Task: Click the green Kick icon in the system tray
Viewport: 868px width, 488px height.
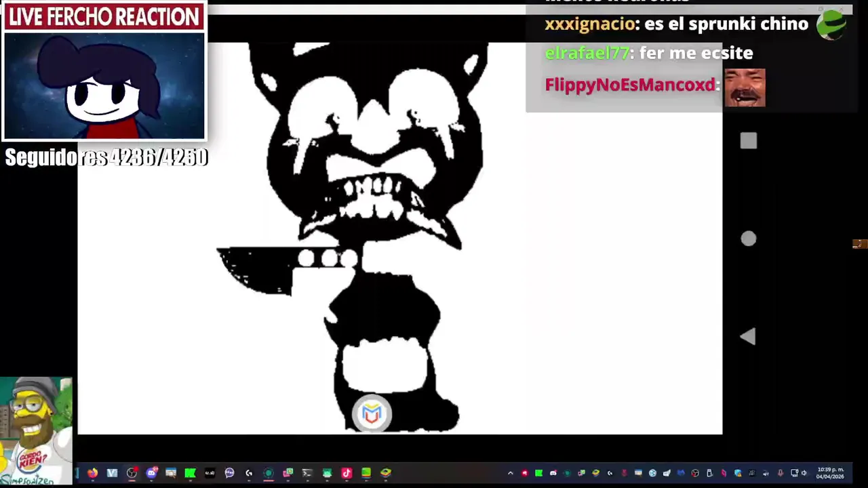Action: tap(538, 473)
